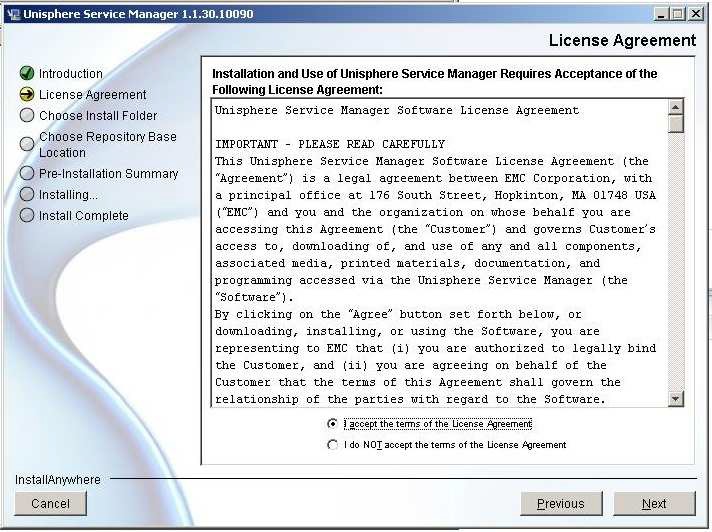
Task: Click the 'Install Complete' step label
Action: (x=84, y=215)
